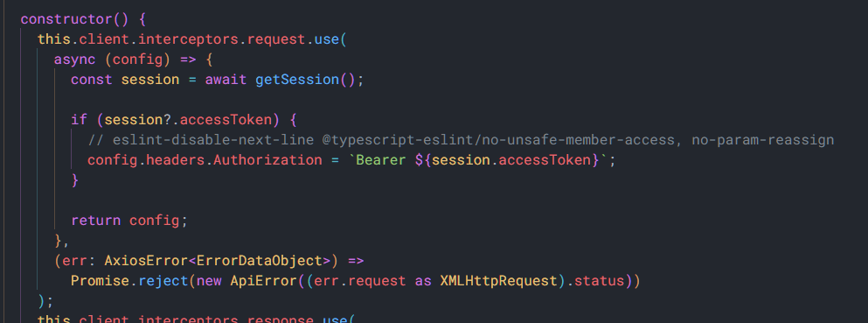Click the reject method call
The image size is (868, 323).
pyautogui.click(x=163, y=281)
